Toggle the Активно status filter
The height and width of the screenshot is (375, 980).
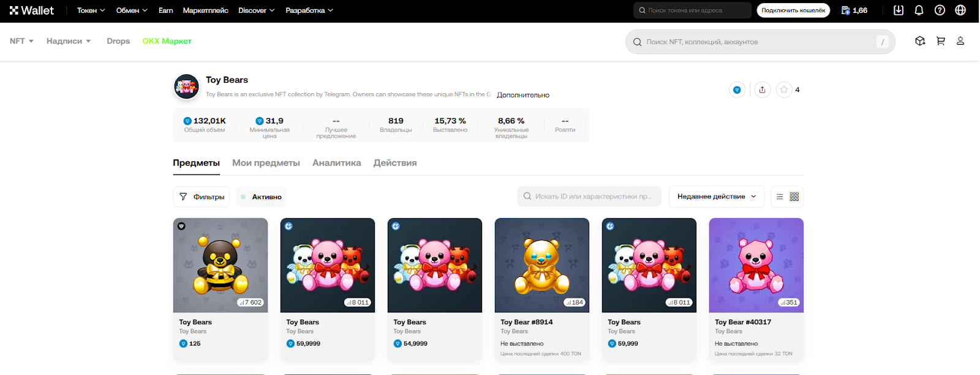pos(262,197)
